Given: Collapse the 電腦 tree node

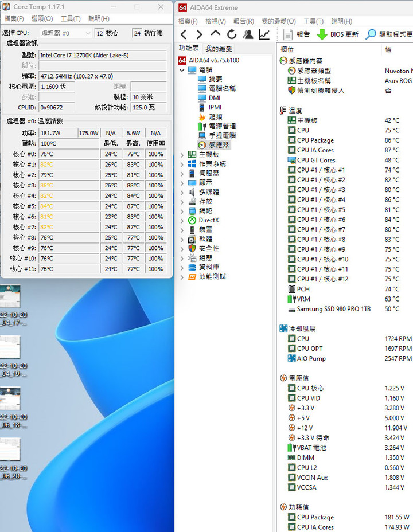Looking at the screenshot, I should (x=182, y=70).
